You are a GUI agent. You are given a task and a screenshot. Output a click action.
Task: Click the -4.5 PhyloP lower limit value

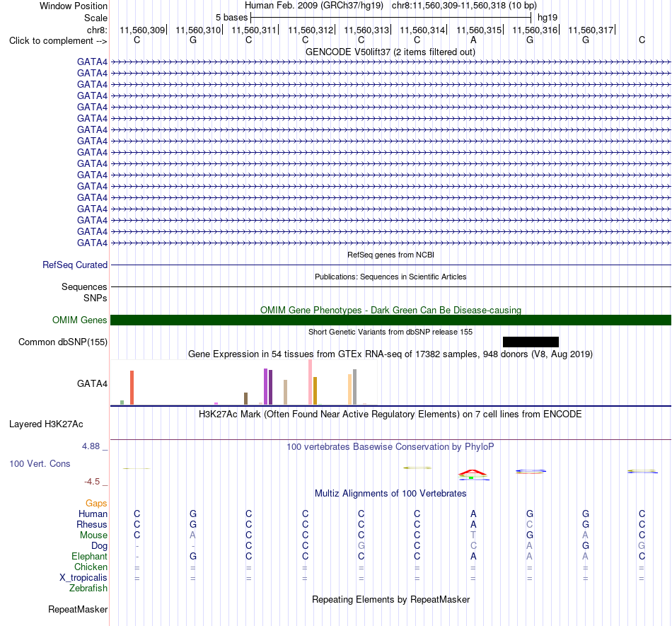[92, 482]
